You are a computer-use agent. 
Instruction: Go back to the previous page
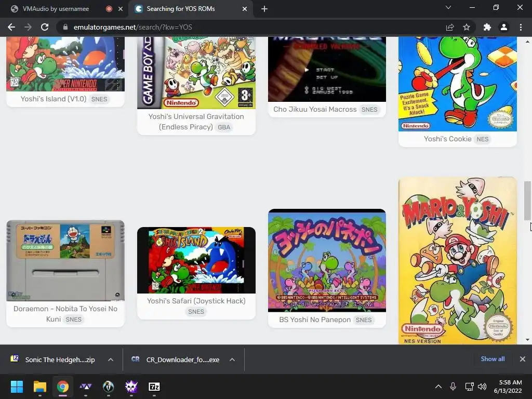[11, 27]
